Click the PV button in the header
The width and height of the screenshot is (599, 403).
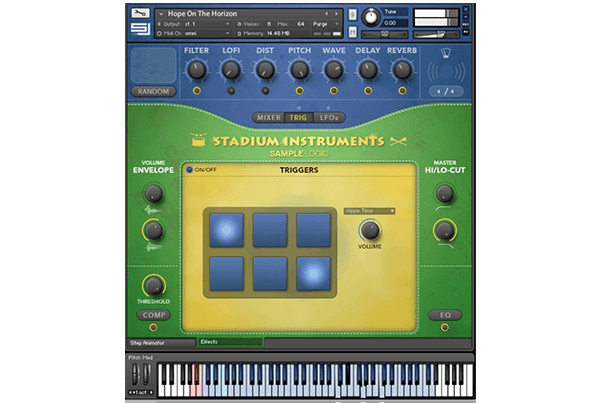466,32
